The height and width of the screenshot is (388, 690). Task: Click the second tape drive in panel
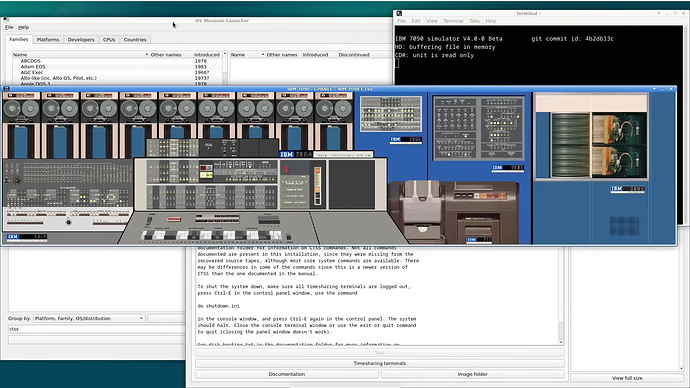tap(60, 125)
